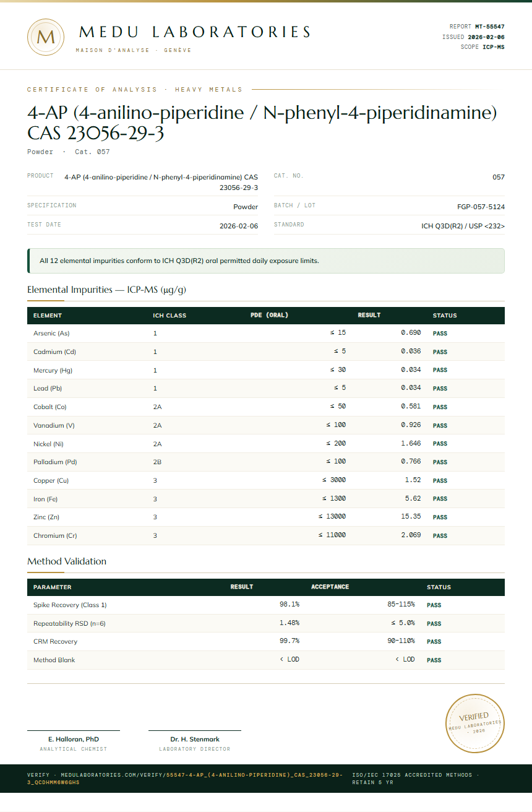This screenshot has width=532, height=812.
Task: Click signature name E. Halloran, PhD
Action: coord(74,739)
